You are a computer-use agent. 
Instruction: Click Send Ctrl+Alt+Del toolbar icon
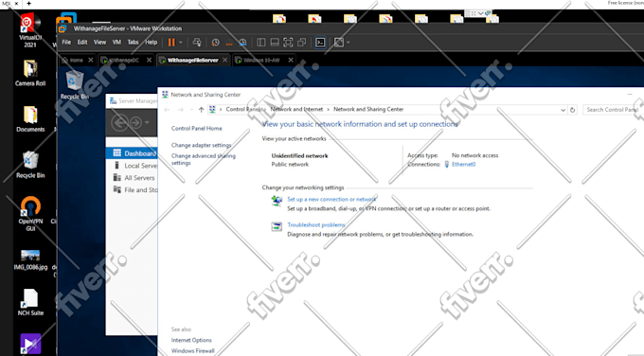click(197, 43)
